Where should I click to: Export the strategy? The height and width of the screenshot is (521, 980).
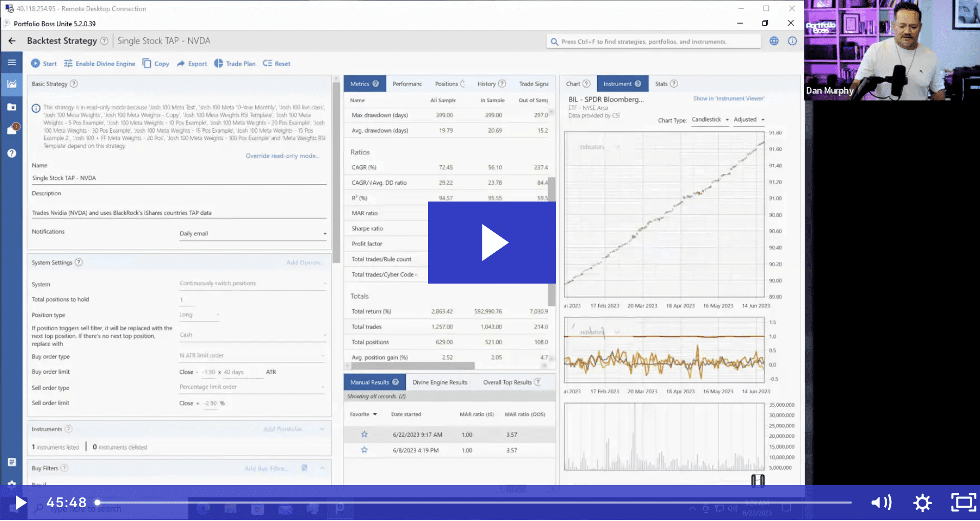tap(192, 64)
